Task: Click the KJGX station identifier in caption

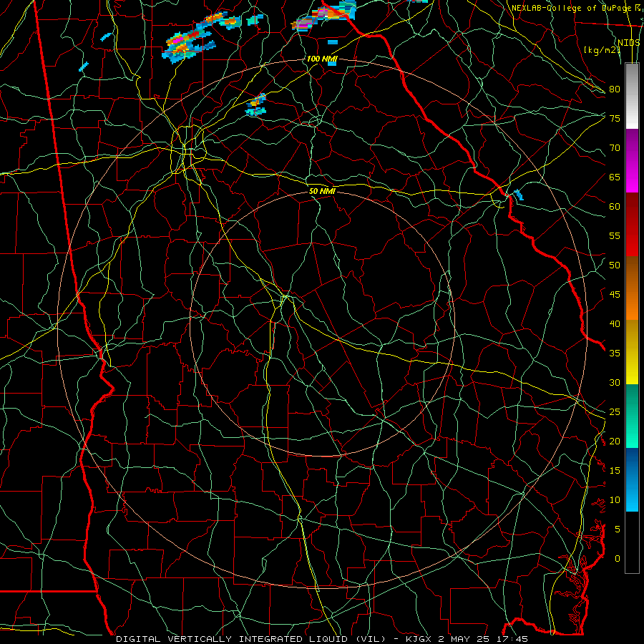Action: [419, 639]
